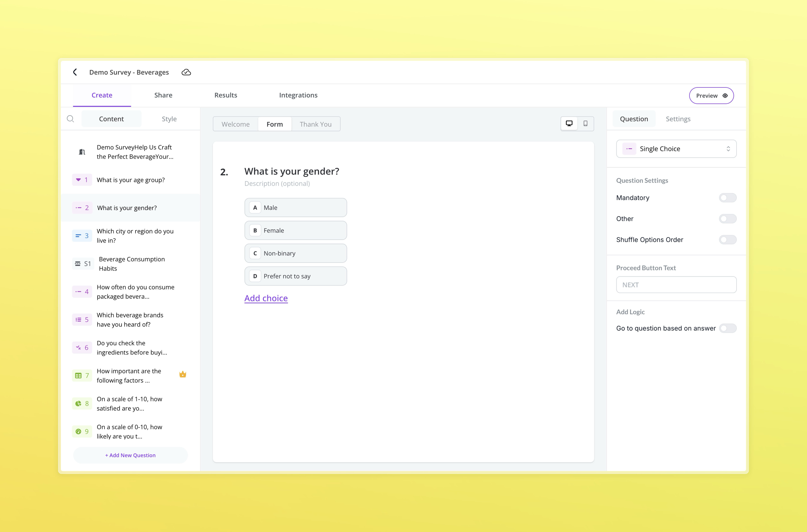Click Add New Question button
This screenshot has width=807, height=532.
(x=130, y=455)
